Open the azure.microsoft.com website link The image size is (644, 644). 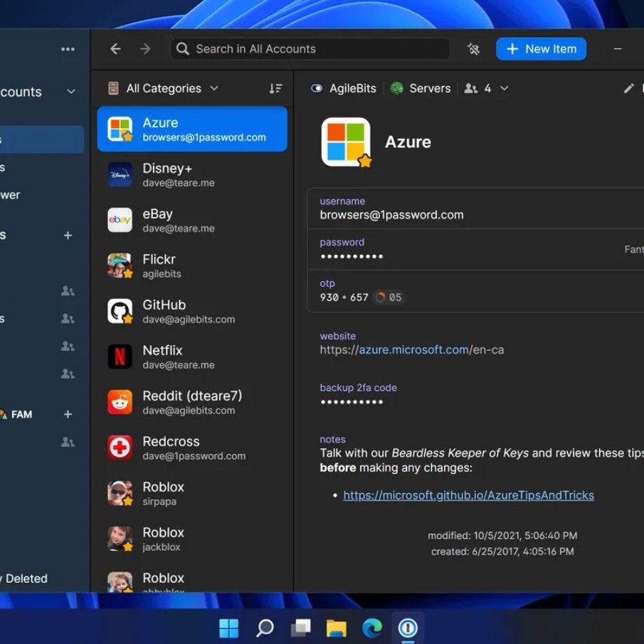point(413,350)
